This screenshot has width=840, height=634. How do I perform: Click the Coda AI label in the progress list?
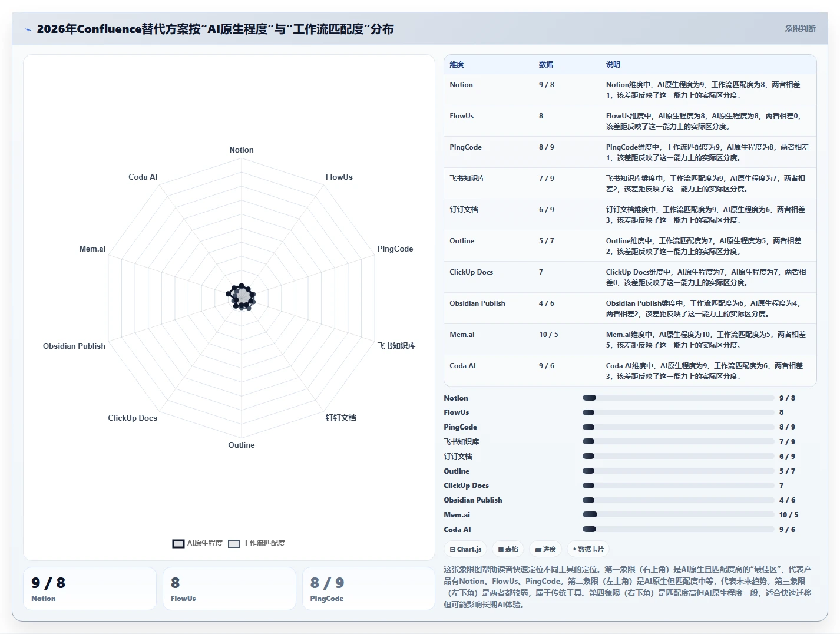(458, 530)
